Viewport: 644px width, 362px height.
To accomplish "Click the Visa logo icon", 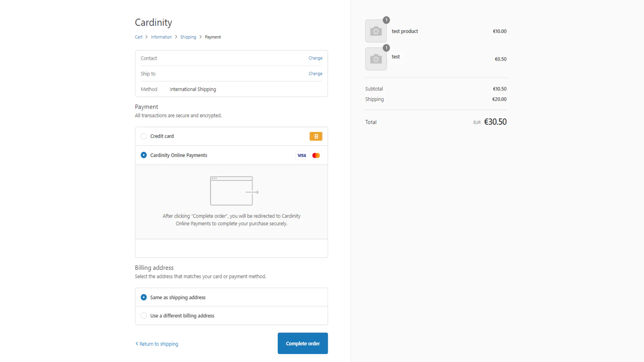I will click(302, 155).
